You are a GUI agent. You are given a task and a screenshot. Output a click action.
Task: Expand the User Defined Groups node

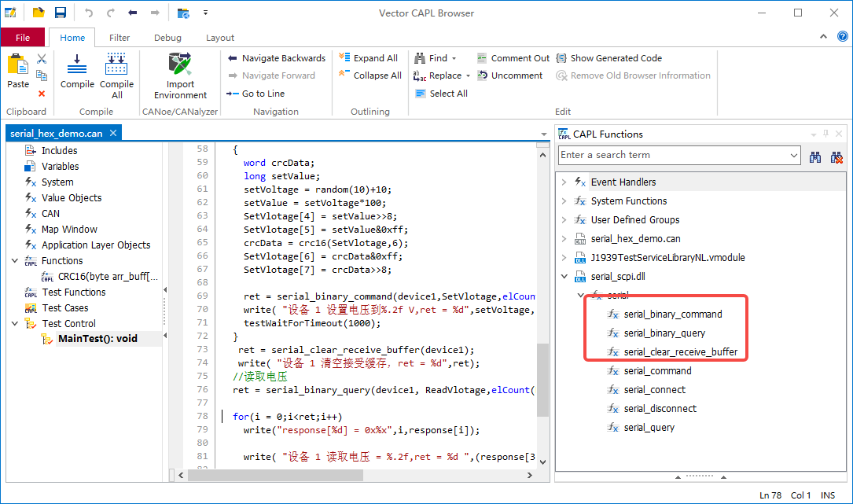click(564, 220)
